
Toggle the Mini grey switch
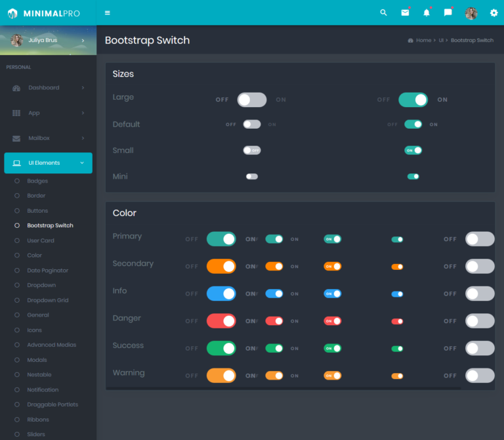click(252, 176)
